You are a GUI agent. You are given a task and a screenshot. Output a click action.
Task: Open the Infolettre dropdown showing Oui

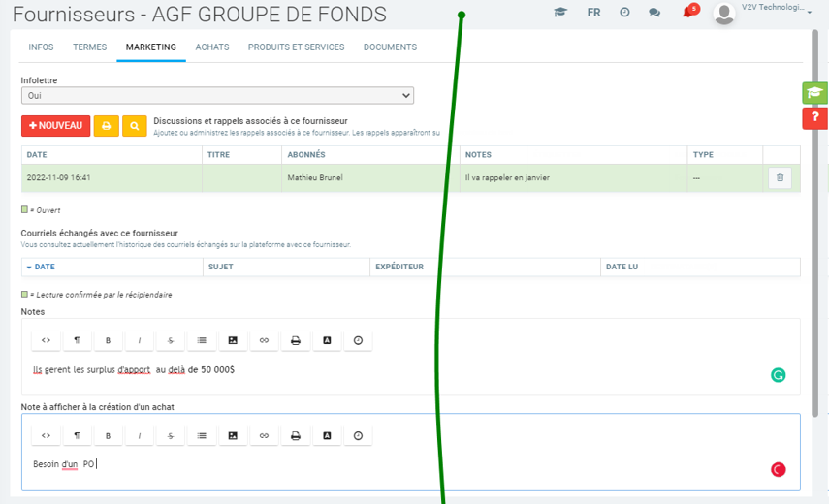click(x=217, y=96)
